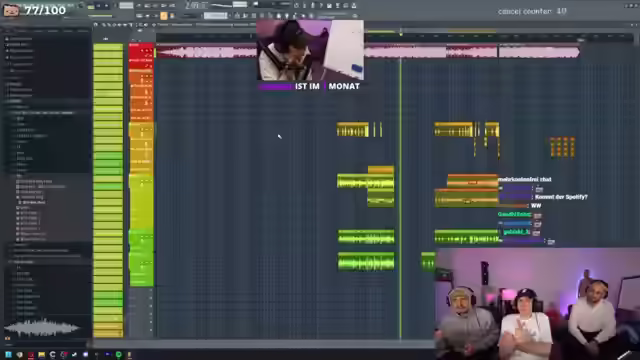Switch to the first tab above the browser tree
Image resolution: width=640 pixels, height=360 pixels.
pyautogui.click(x=8, y=31)
